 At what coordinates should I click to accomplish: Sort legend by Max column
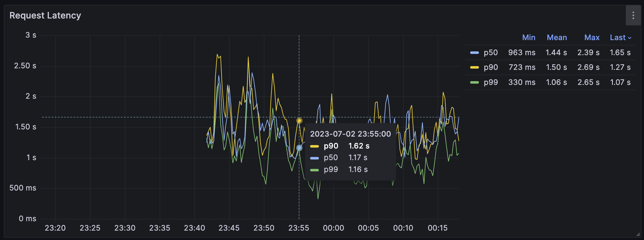pos(592,38)
